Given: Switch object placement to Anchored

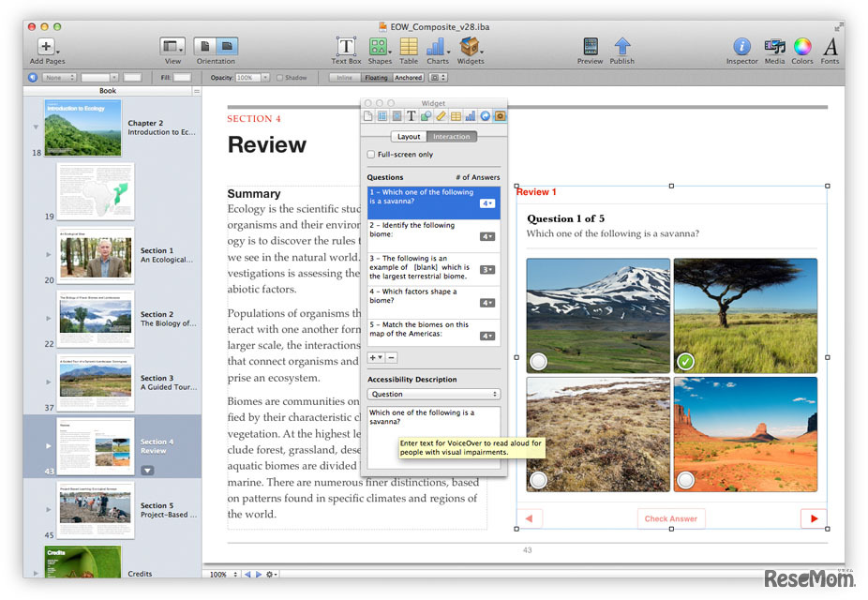Looking at the screenshot, I should coord(408,77).
